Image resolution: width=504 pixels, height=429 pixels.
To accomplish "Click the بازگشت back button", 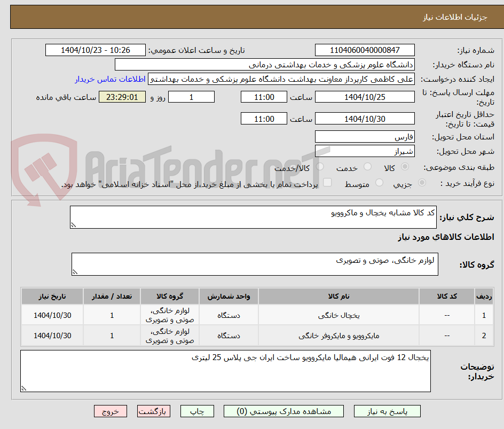I will (153, 411).
